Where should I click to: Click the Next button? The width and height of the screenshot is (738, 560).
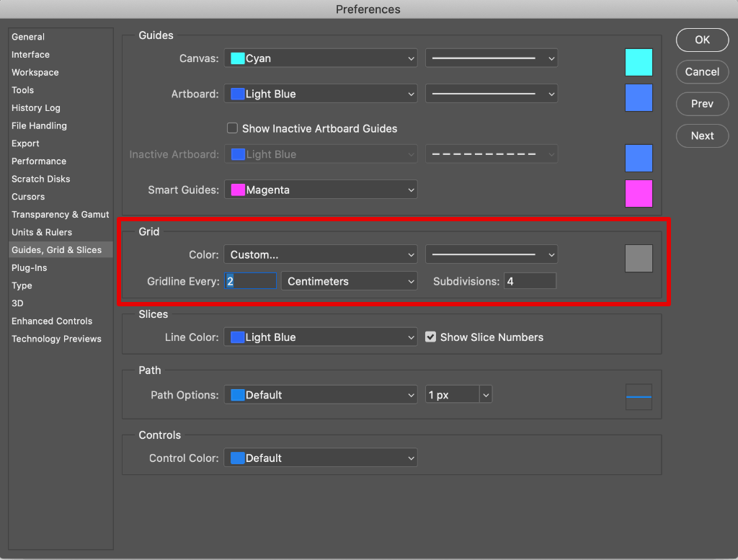(702, 135)
